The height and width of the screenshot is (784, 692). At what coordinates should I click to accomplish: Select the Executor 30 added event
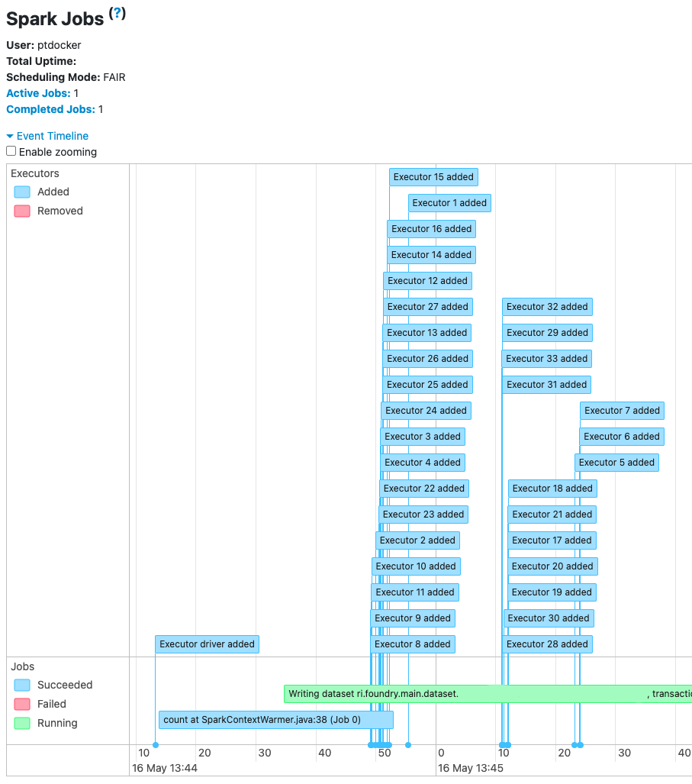(x=549, y=619)
